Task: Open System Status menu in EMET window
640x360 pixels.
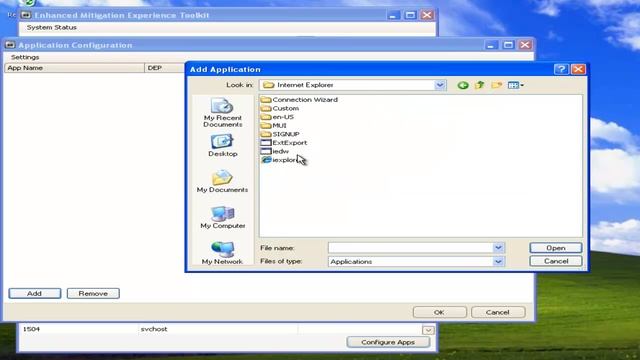Action: tap(51, 27)
